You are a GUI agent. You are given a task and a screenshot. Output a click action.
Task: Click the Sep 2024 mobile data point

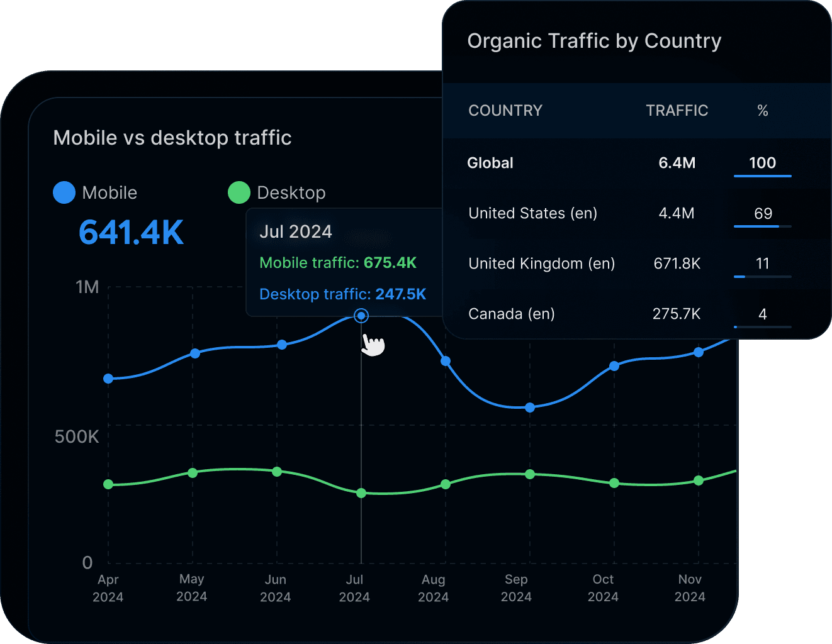click(529, 408)
